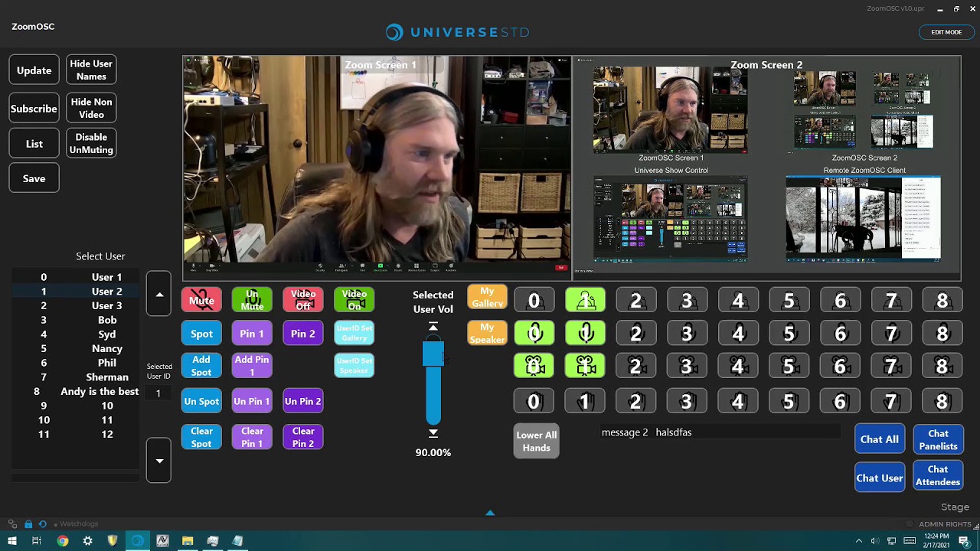Click camera icon button 8
This screenshot has height=551, width=980.
(942, 367)
